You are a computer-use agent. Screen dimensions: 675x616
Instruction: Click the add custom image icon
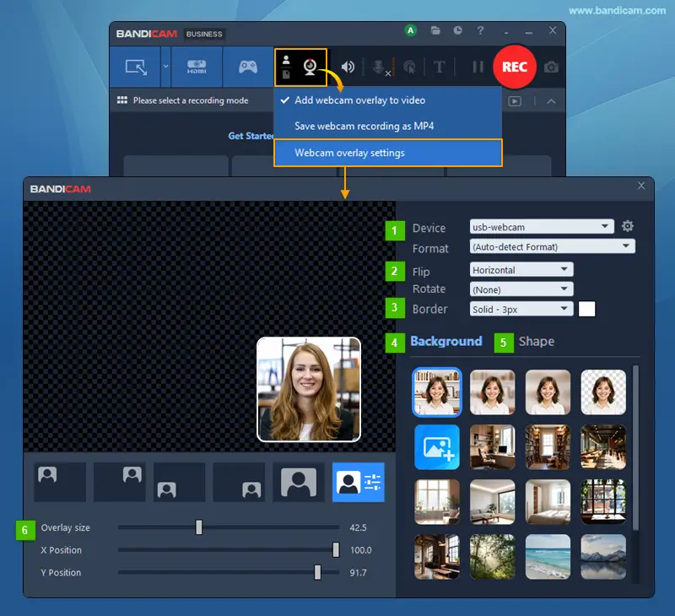(437, 447)
